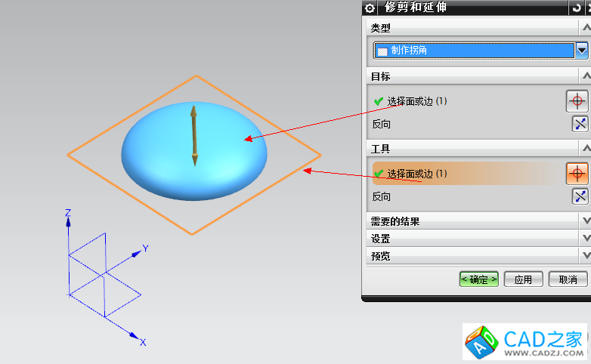The height and width of the screenshot is (364, 591).
Task: Click the CAD之家 cube logo
Action: point(482,344)
